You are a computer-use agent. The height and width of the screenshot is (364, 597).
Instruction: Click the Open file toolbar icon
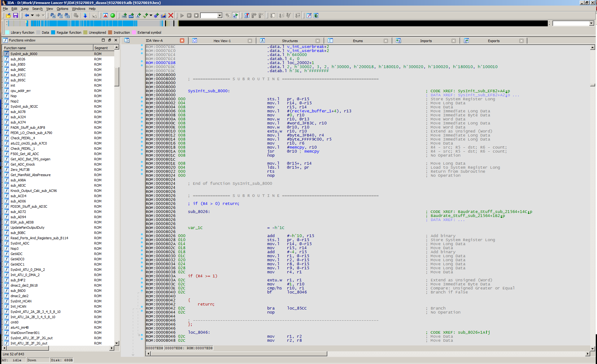[x=8, y=15]
